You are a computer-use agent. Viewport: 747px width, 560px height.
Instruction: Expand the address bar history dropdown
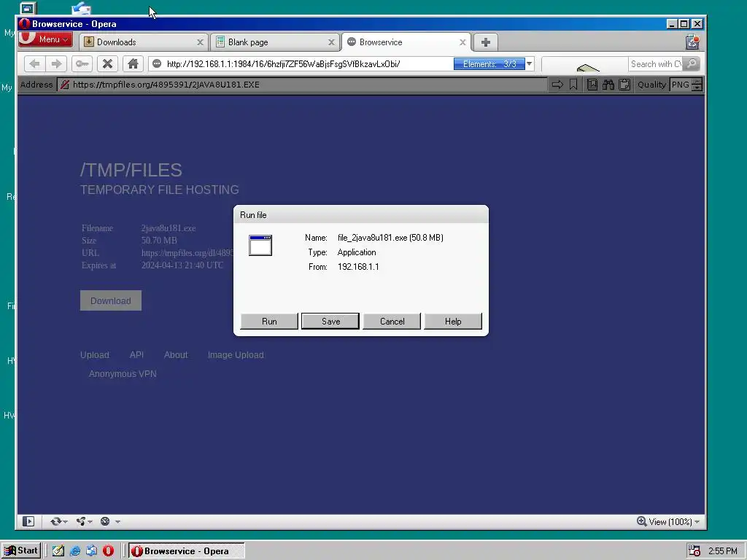point(530,64)
